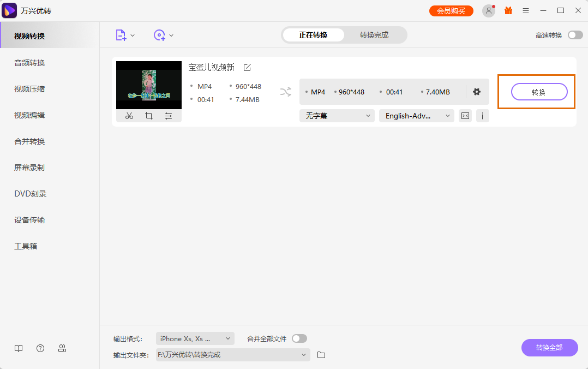Start all conversions with 转换全部 button
The image size is (588, 369).
tap(549, 348)
